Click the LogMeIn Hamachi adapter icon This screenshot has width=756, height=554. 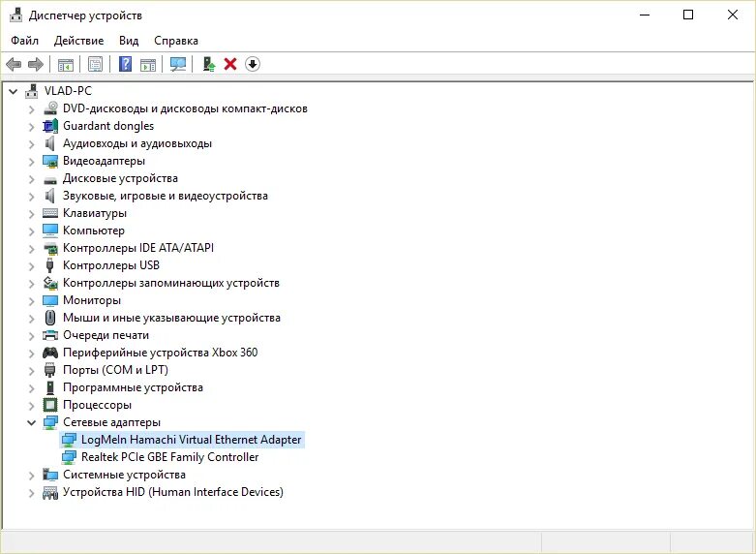tap(69, 440)
